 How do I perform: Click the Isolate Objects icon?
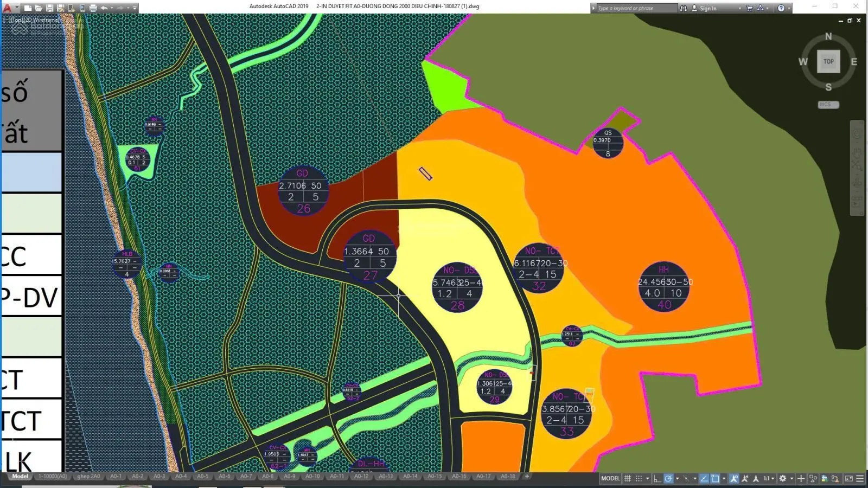pos(813,478)
